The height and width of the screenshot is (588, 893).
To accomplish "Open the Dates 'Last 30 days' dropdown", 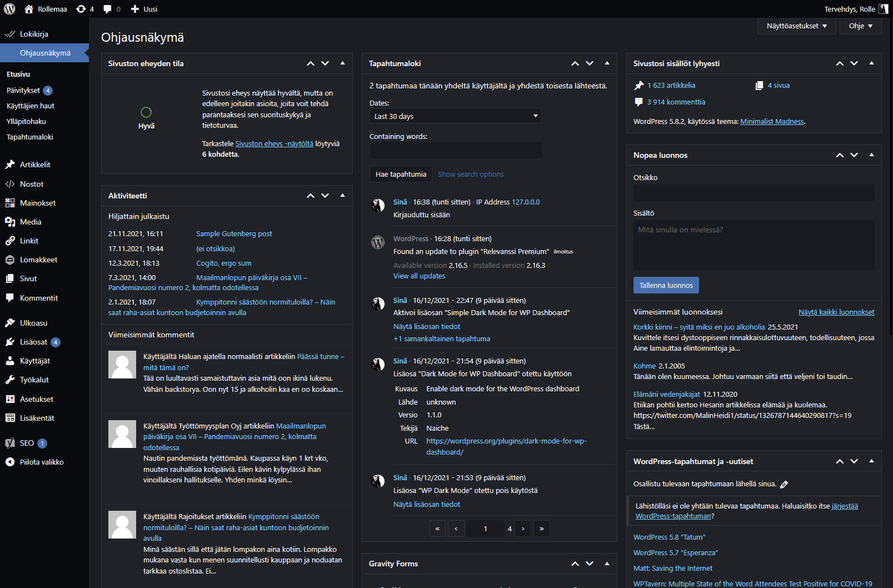I will tap(455, 116).
